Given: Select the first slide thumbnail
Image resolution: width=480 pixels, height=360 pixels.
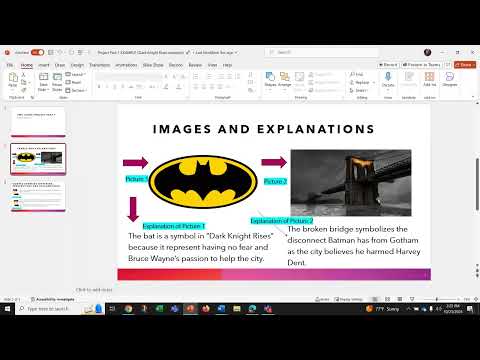Looking at the screenshot, I should (x=38, y=122).
